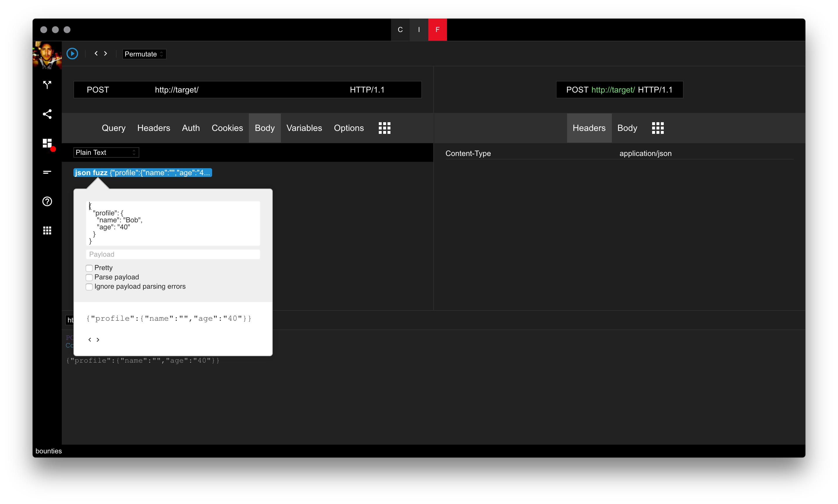Click the fork/merge icon in sidebar
Viewport: 838px width, 504px height.
pos(47,85)
